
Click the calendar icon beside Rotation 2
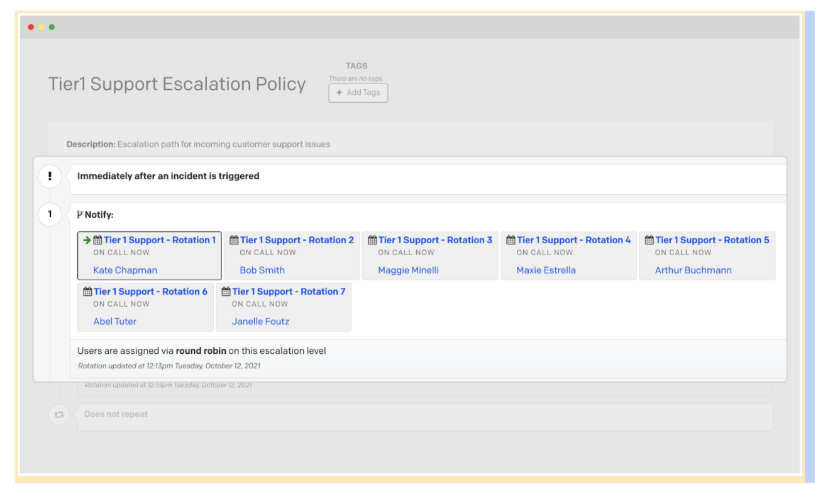coord(234,240)
